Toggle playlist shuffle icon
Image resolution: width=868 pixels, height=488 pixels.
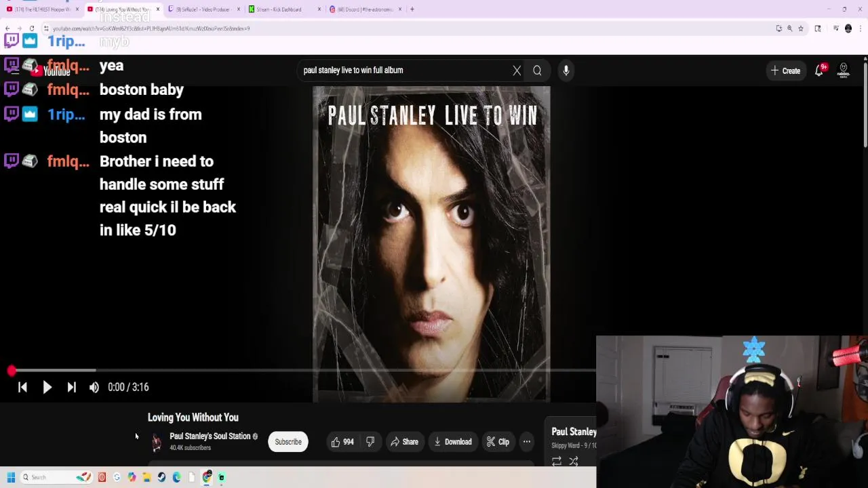coord(574,462)
